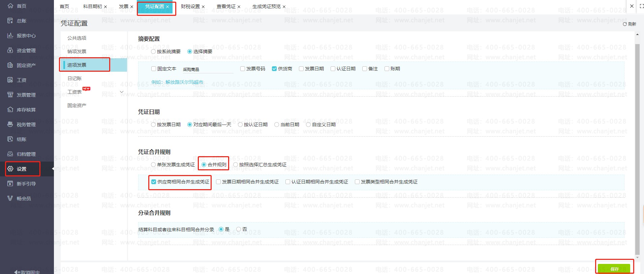644x274 pixels.
Task: Open 工资 using its sidebar icon
Action: [10, 80]
